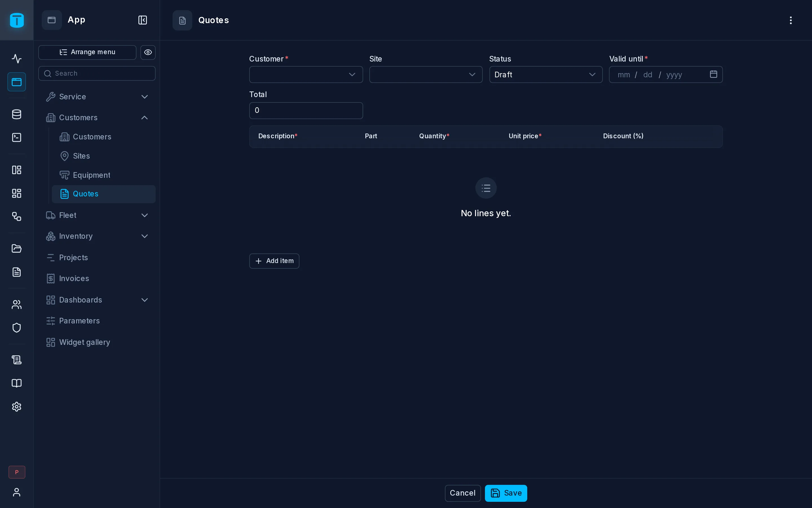Viewport: 812px width, 508px height.
Task: Click the workflow nodes icon in rail
Action: [17, 216]
